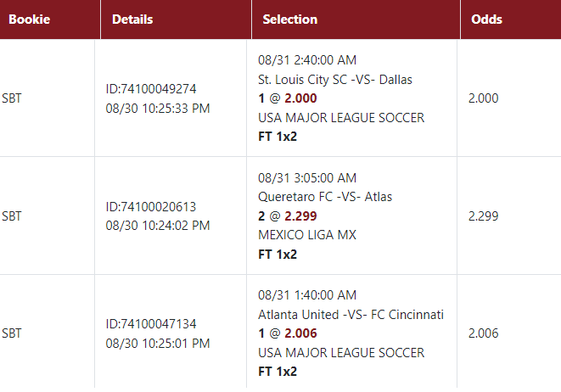
Task: Click the 2.299 odds cell
Action: 483,216
